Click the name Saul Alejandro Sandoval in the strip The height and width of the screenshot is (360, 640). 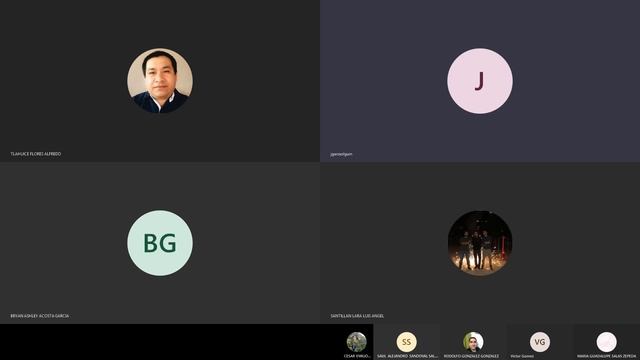407,356
